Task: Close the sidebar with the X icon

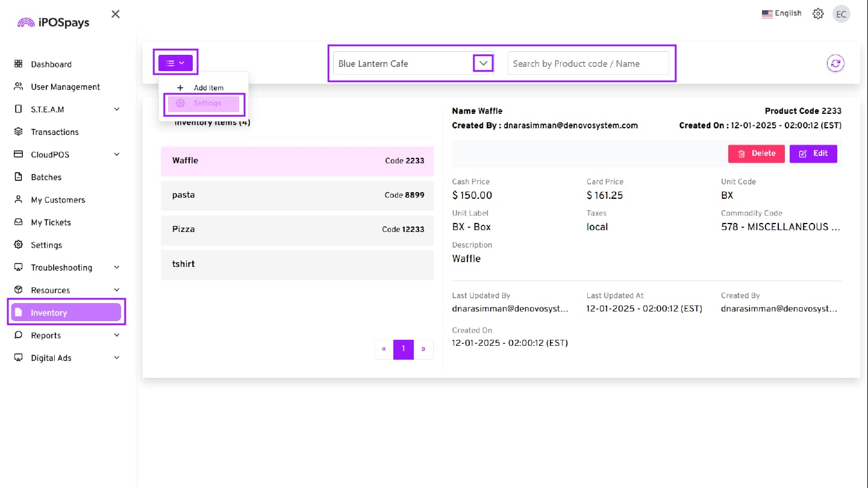Action: click(x=116, y=14)
